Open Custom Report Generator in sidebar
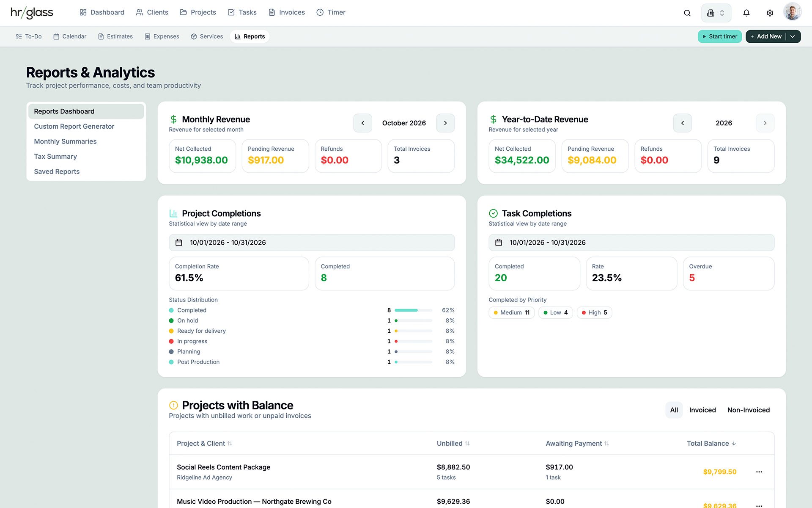The width and height of the screenshot is (812, 508). (86, 127)
